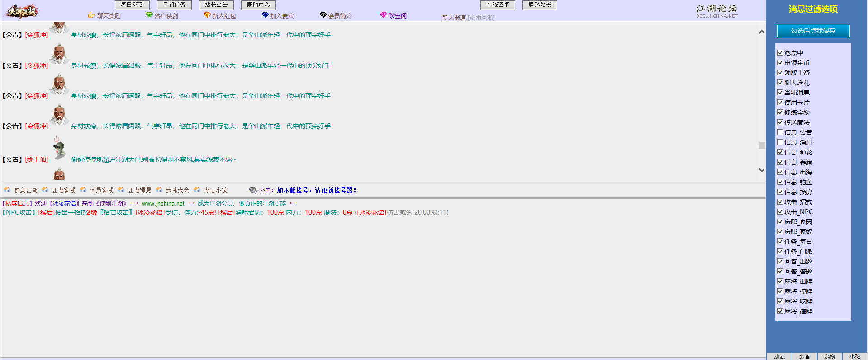Click the thumbs-up icon beside 聊天奖励

(x=91, y=15)
